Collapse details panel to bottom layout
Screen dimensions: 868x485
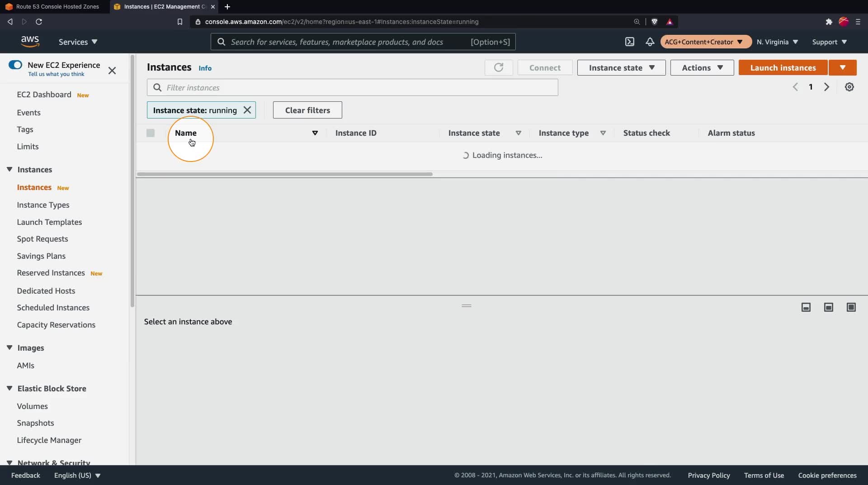[806, 307]
